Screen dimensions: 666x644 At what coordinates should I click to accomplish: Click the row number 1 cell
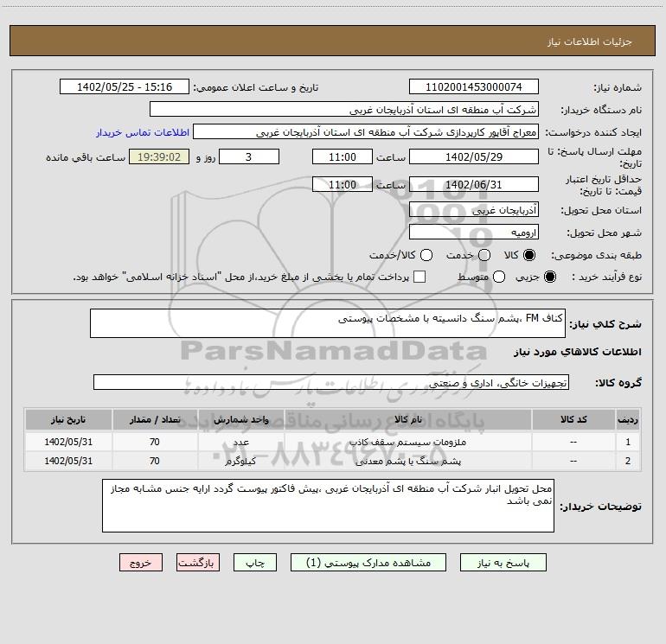(x=628, y=442)
